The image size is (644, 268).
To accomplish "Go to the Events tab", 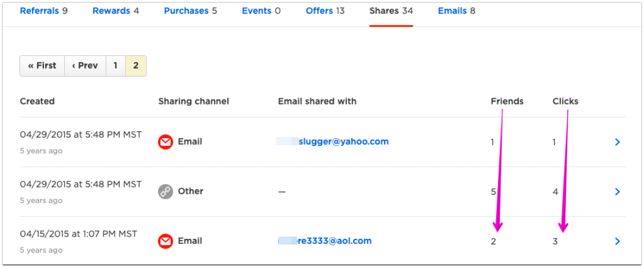I will (261, 11).
